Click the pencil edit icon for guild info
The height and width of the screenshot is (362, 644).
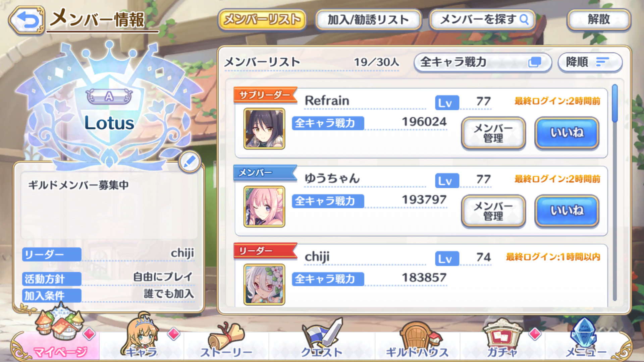point(190,162)
